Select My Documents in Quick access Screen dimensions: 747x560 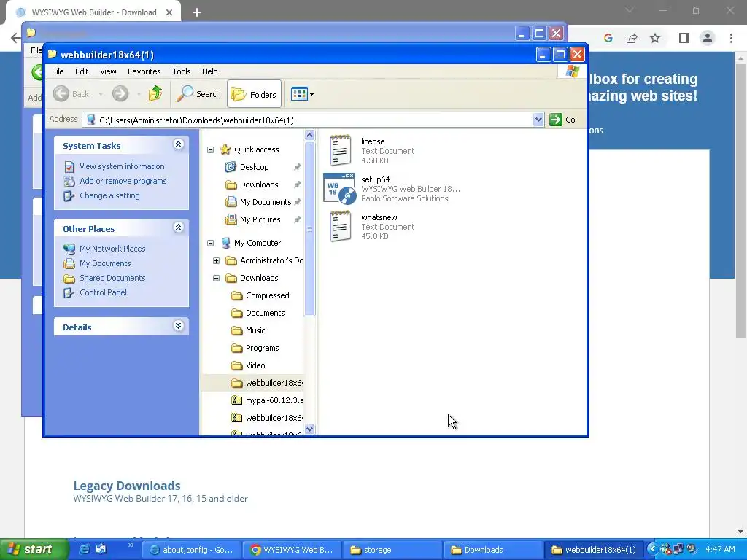266,203
